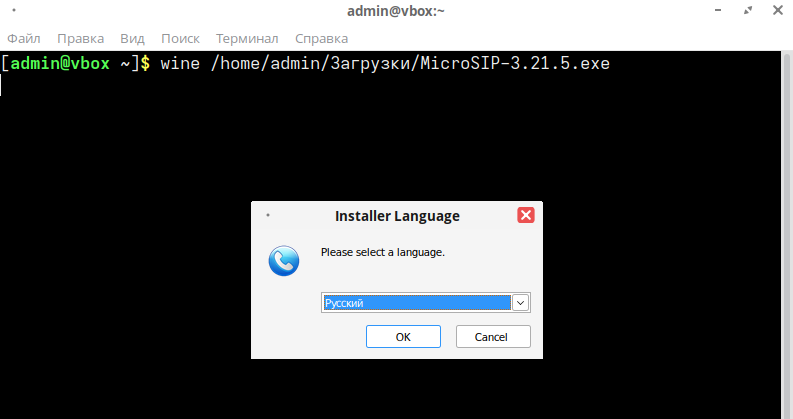The image size is (793, 419).
Task: Click OK in Installer Language dialog
Action: coord(403,337)
